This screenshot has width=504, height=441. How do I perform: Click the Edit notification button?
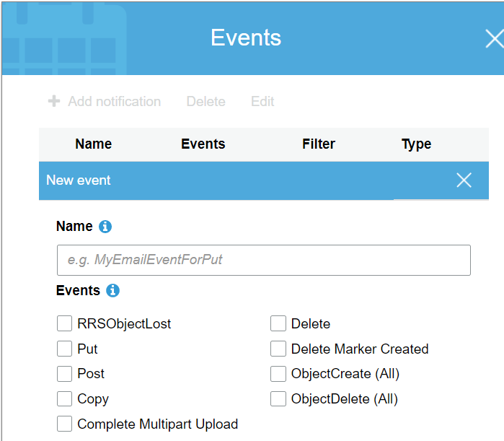[x=262, y=102]
